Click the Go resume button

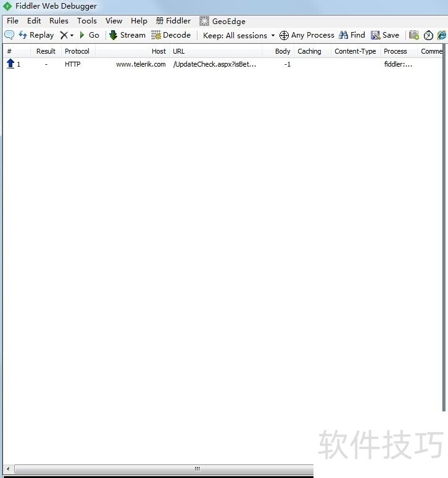(x=89, y=35)
